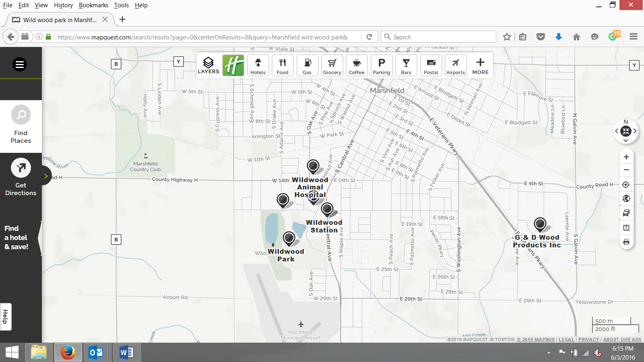Rotate map right with compass arrow

(635, 131)
